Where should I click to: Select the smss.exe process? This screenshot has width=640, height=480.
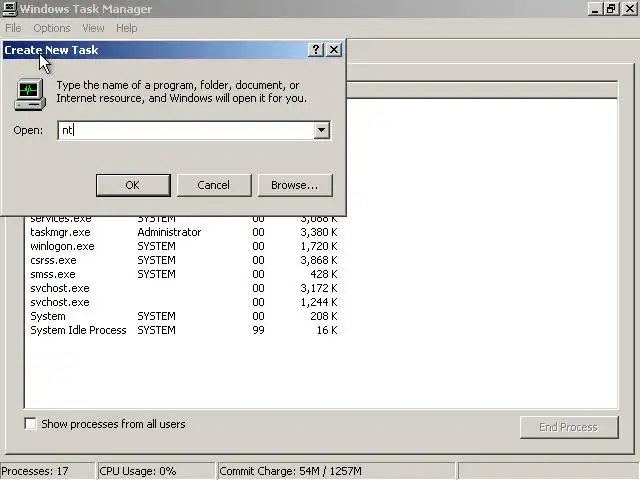(x=184, y=274)
